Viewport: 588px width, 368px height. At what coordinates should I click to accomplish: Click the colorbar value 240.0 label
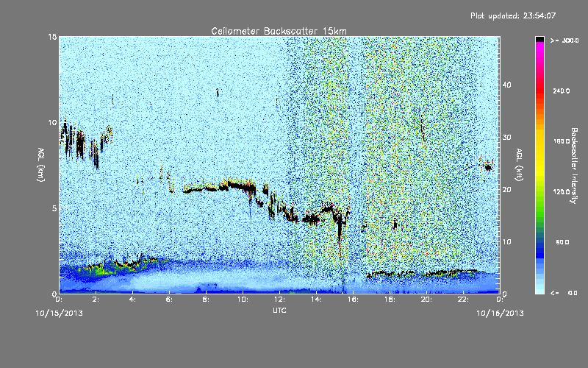(562, 91)
